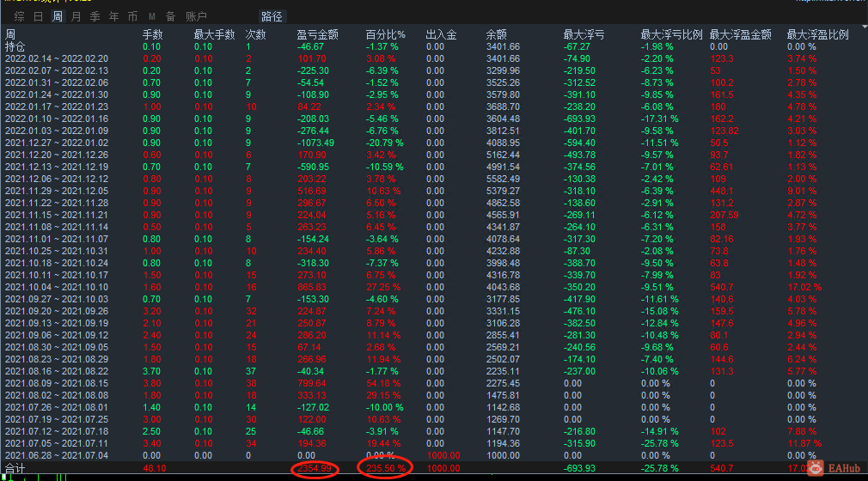Click the 周 column header

(10, 34)
